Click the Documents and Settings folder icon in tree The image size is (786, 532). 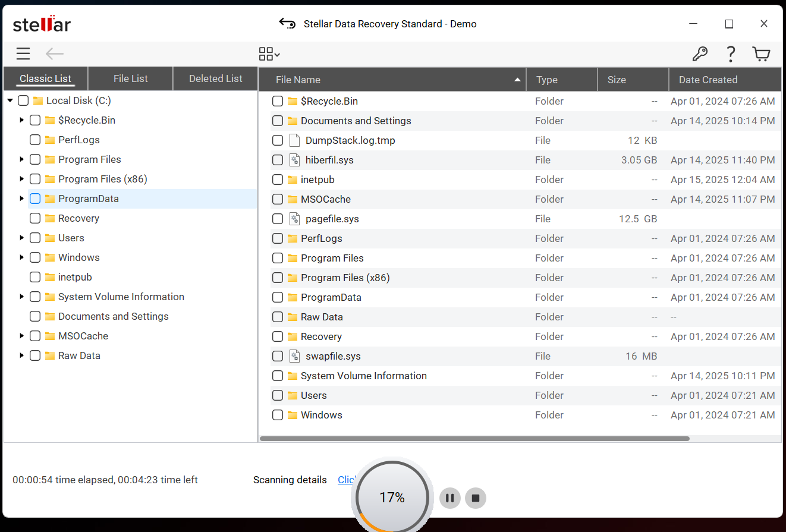[x=50, y=316]
